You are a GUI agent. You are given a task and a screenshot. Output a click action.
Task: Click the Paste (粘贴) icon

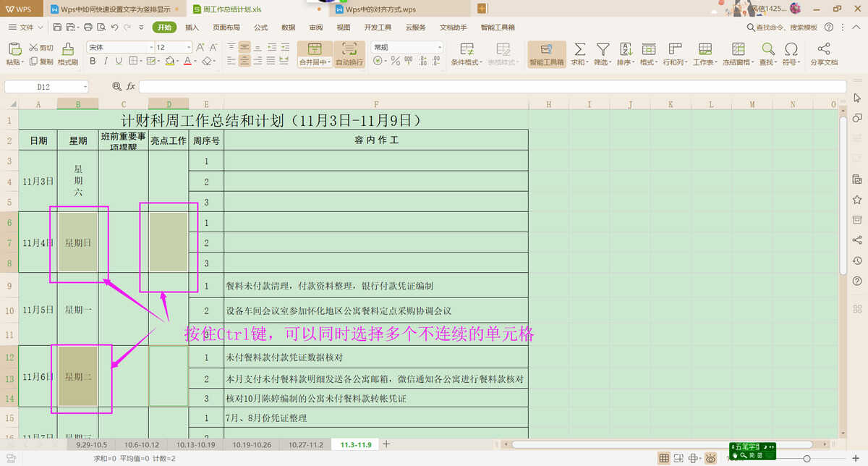(x=14, y=49)
